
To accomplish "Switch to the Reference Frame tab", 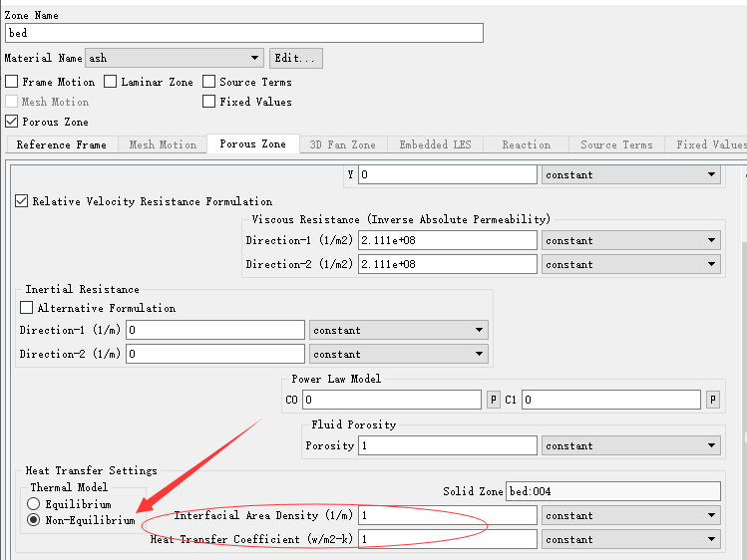I will pos(62,144).
